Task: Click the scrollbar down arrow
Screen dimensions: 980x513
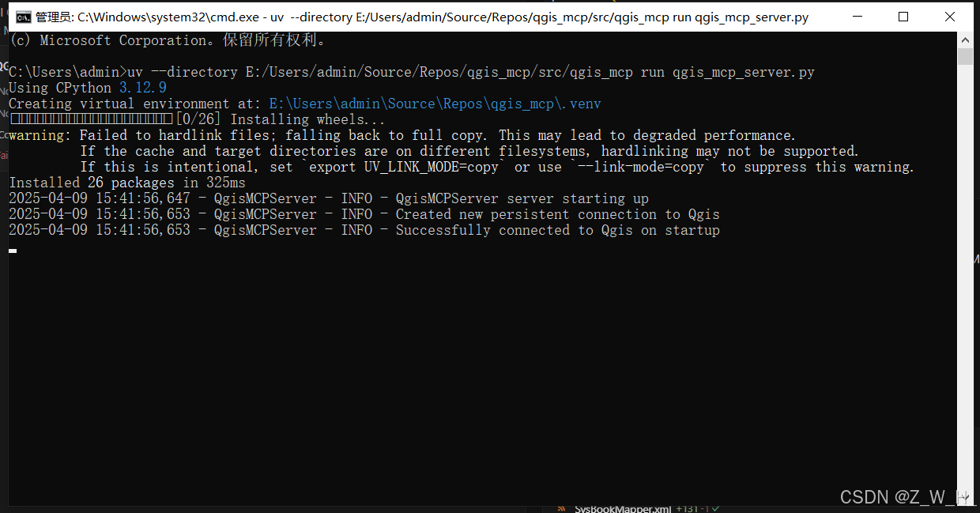Action: (965, 496)
